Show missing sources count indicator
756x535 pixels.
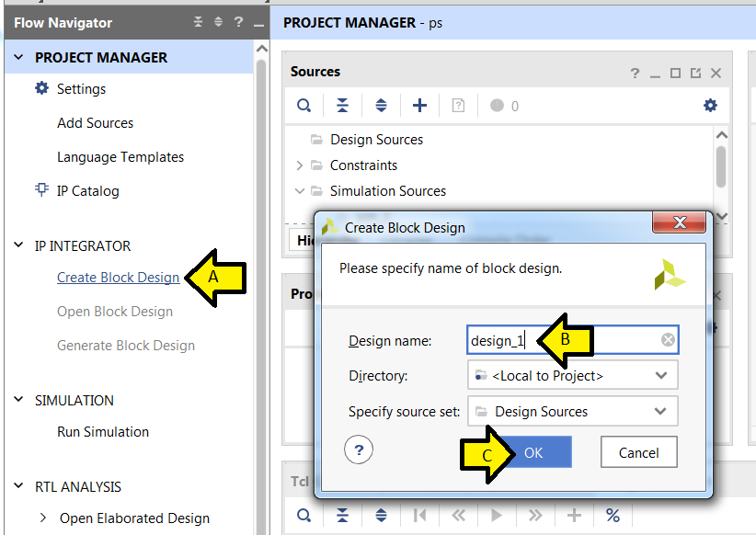504,106
